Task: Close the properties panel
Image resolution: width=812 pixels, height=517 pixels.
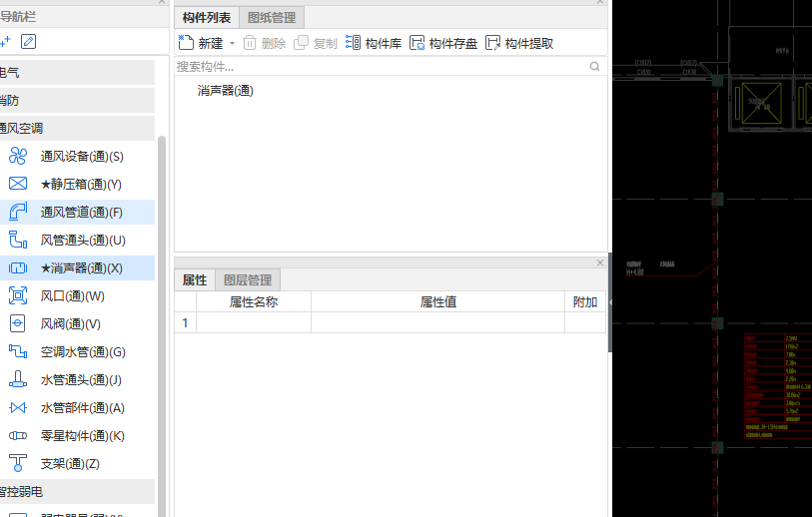Action: coord(599,262)
